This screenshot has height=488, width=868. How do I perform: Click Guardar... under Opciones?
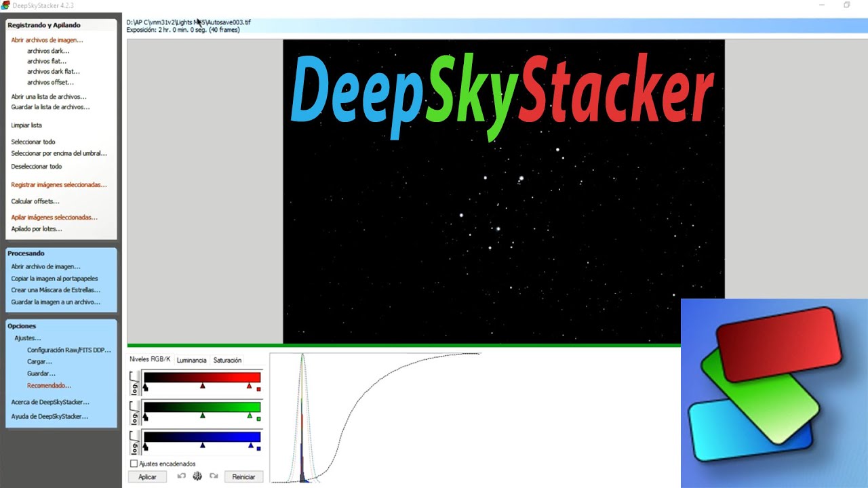click(x=41, y=373)
